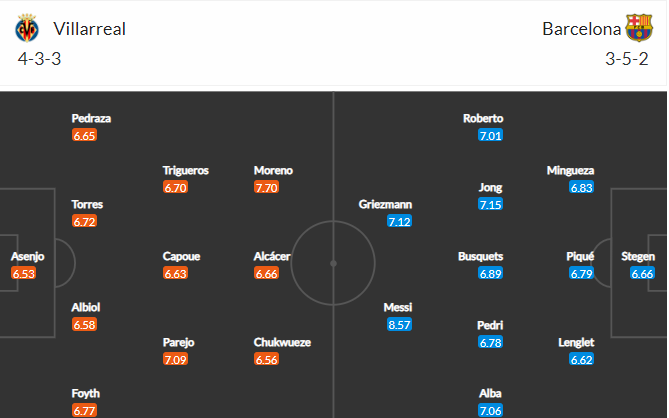Screen dimensions: 669x418
Task: Open the Villarreal team name link
Action: 90,29
